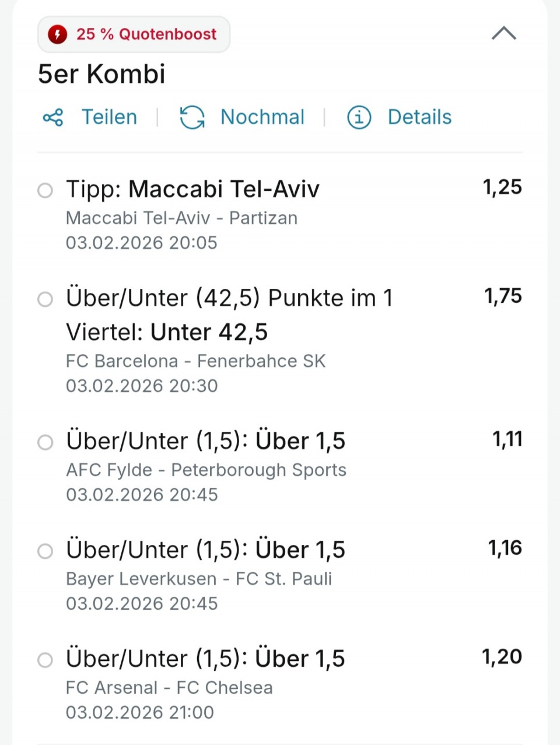Tap the Teilen link

[x=109, y=117]
